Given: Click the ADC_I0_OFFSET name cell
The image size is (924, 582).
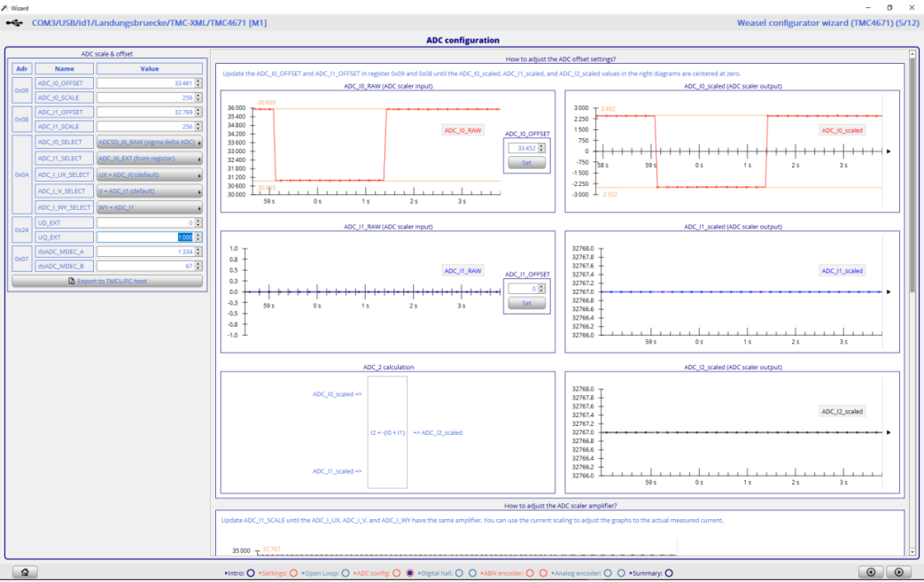Looking at the screenshot, I should pyautogui.click(x=65, y=83).
